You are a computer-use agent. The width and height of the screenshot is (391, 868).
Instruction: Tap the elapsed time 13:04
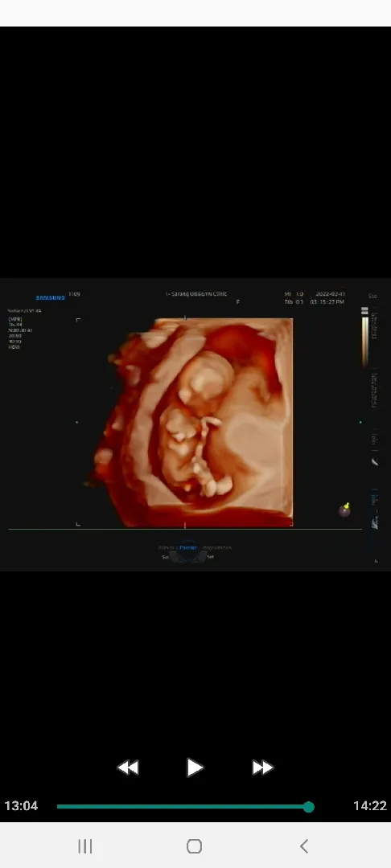tap(21, 805)
